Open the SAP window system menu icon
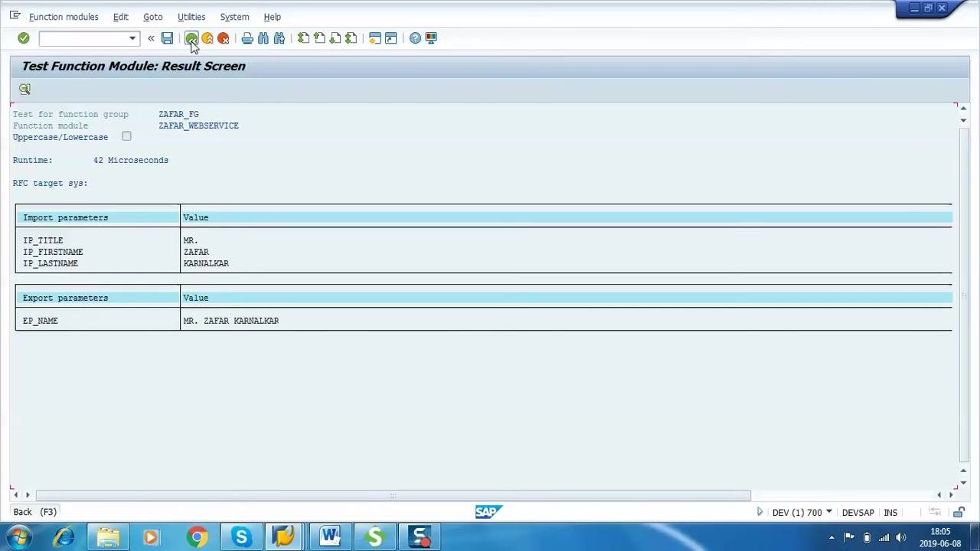980x551 pixels. [x=15, y=15]
